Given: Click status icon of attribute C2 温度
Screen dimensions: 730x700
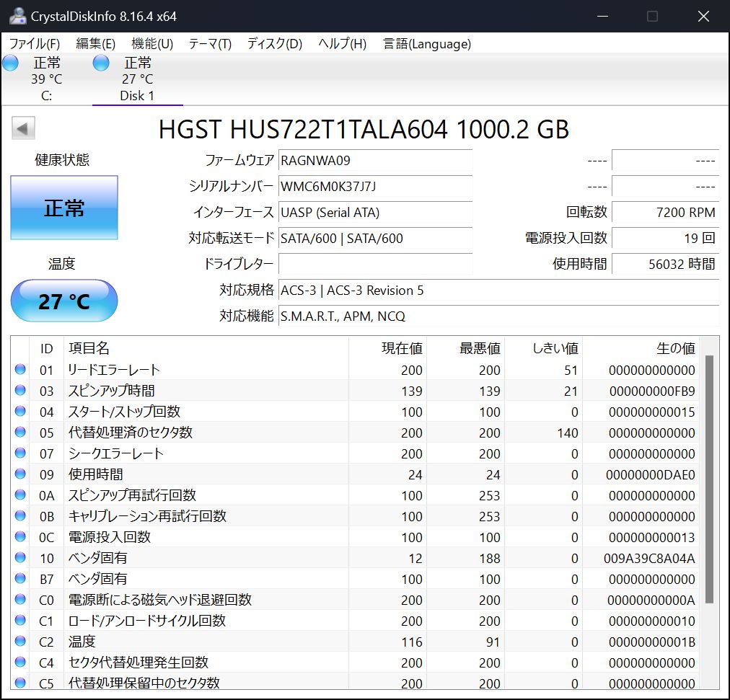Looking at the screenshot, I should tap(20, 642).
